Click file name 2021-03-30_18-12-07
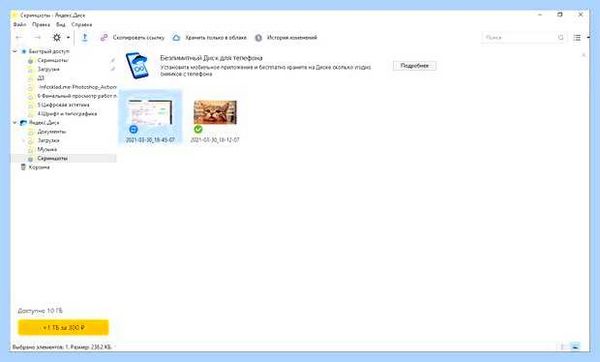600x362 pixels. pyautogui.click(x=215, y=140)
